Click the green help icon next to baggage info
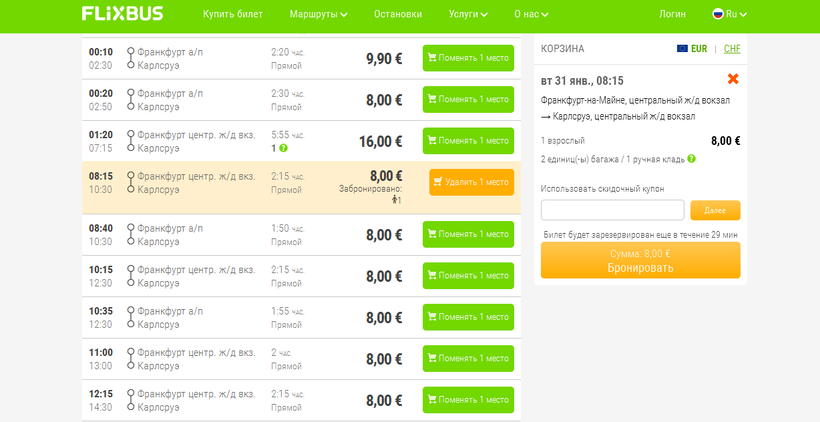Screen dimensions: 820x422 pos(692,159)
